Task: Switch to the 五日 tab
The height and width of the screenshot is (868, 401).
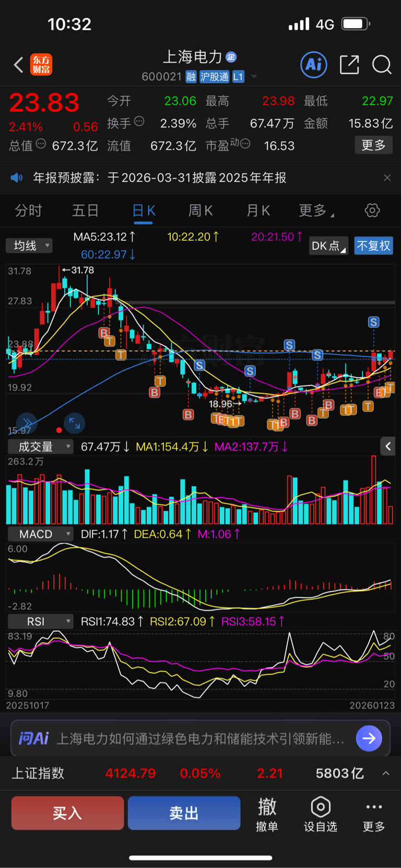Action: pyautogui.click(x=86, y=211)
